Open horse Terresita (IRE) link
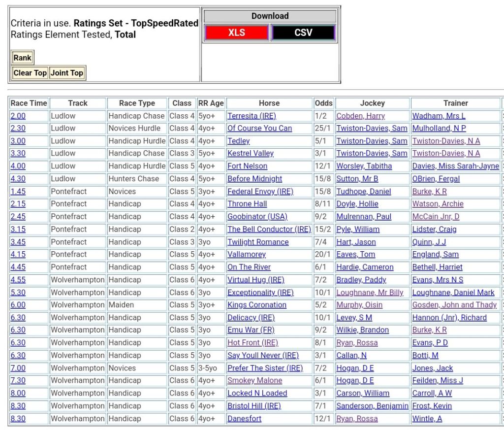The image size is (504, 434). (252, 116)
